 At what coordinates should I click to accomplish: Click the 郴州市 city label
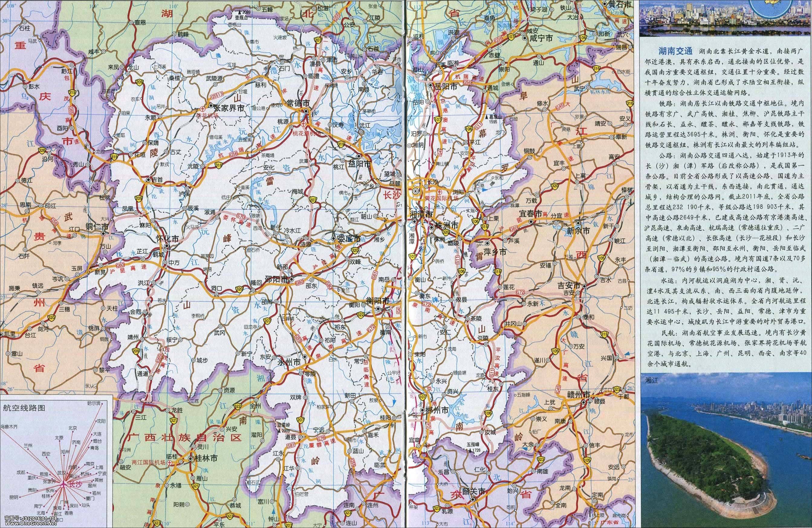(437, 411)
